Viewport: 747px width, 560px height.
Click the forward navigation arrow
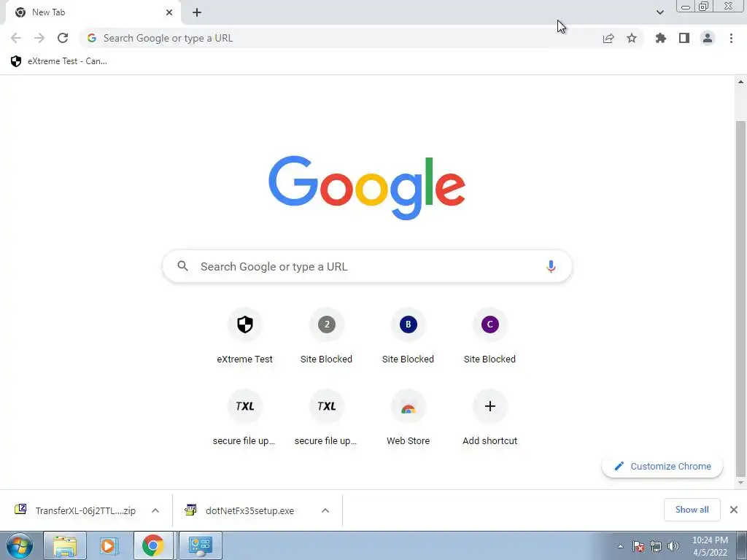(39, 38)
